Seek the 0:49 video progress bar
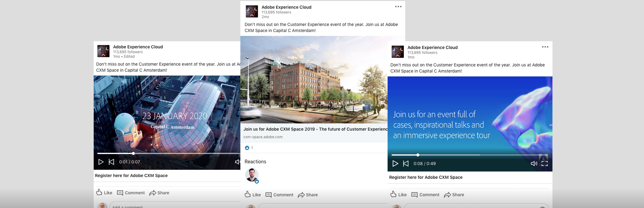 point(470,155)
